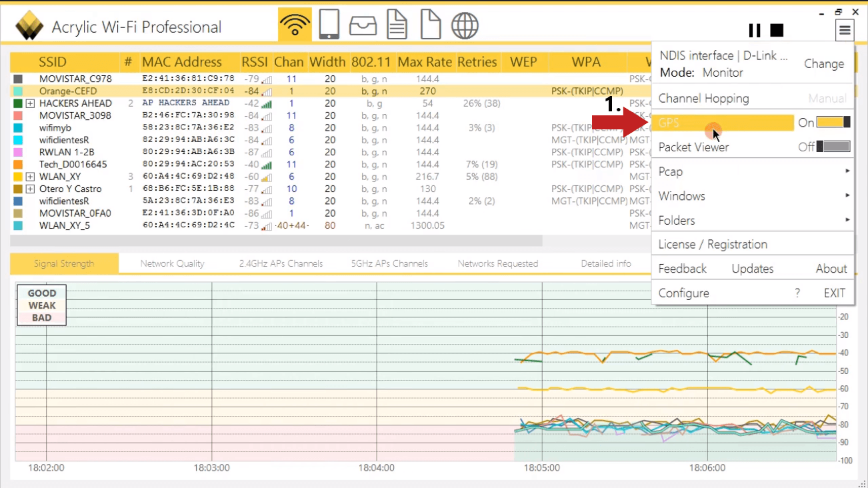868x488 pixels.
Task: Sort by the Max Rate column header
Action: pos(425,62)
